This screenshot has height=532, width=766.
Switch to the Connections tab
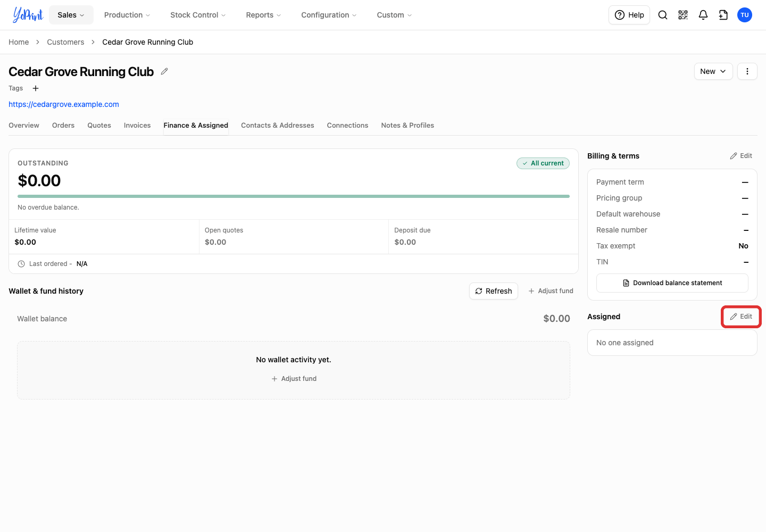coord(347,126)
